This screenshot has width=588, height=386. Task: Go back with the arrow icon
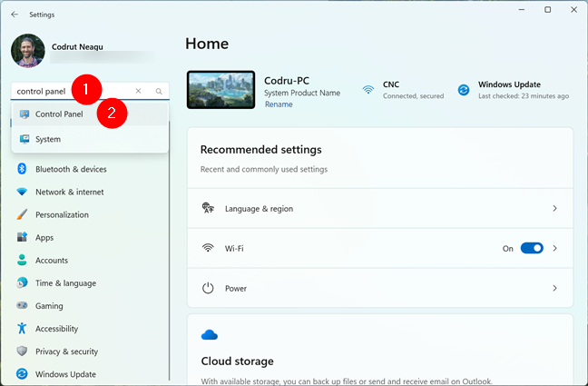15,15
